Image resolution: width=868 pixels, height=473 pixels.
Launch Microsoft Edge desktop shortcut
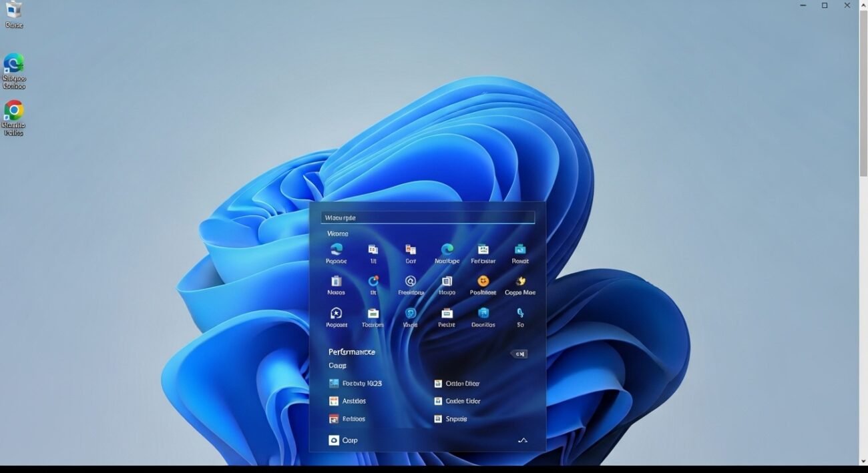tap(13, 65)
